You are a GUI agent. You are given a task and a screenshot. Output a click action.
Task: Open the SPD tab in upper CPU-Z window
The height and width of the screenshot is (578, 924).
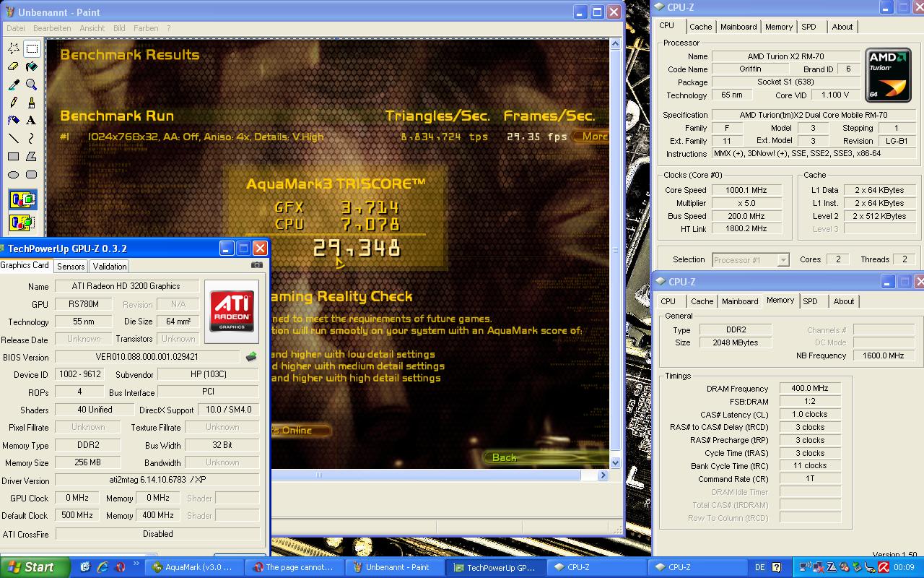click(809, 27)
